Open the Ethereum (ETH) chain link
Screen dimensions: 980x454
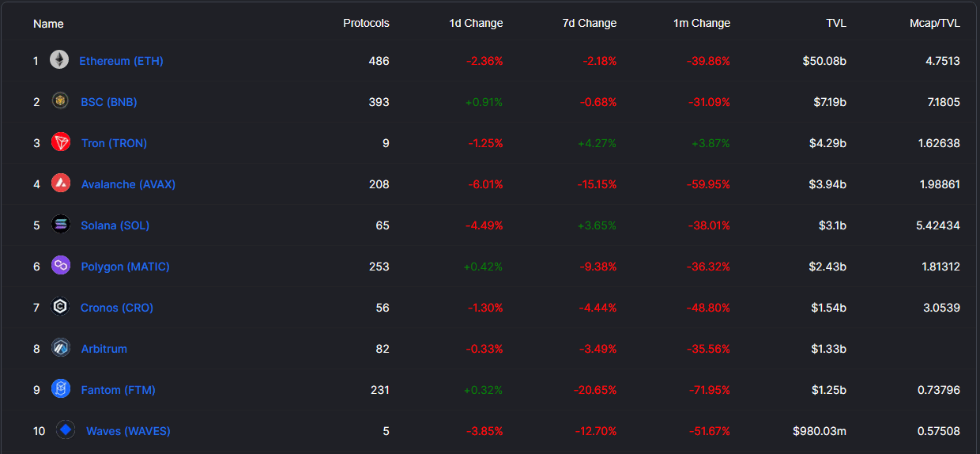[x=121, y=61]
